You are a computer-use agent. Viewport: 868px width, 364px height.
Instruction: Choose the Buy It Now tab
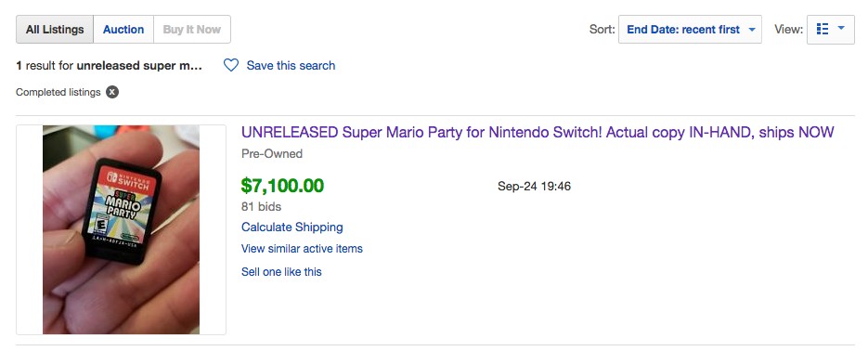click(x=192, y=30)
